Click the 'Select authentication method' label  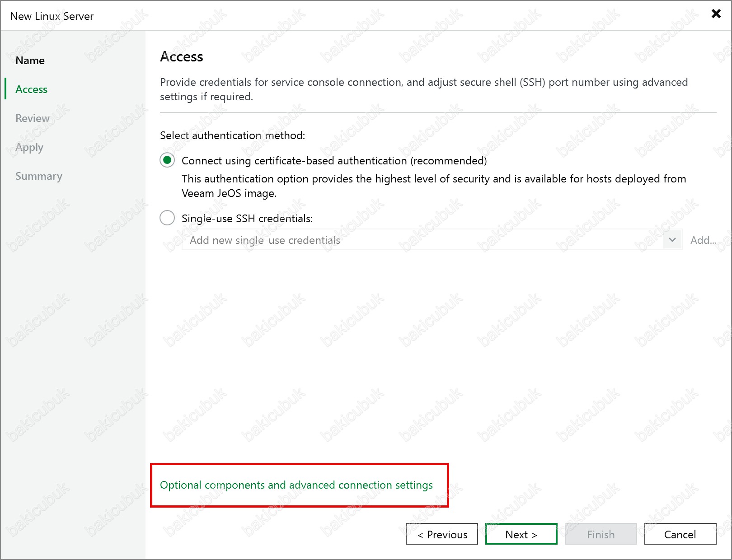pos(232,135)
